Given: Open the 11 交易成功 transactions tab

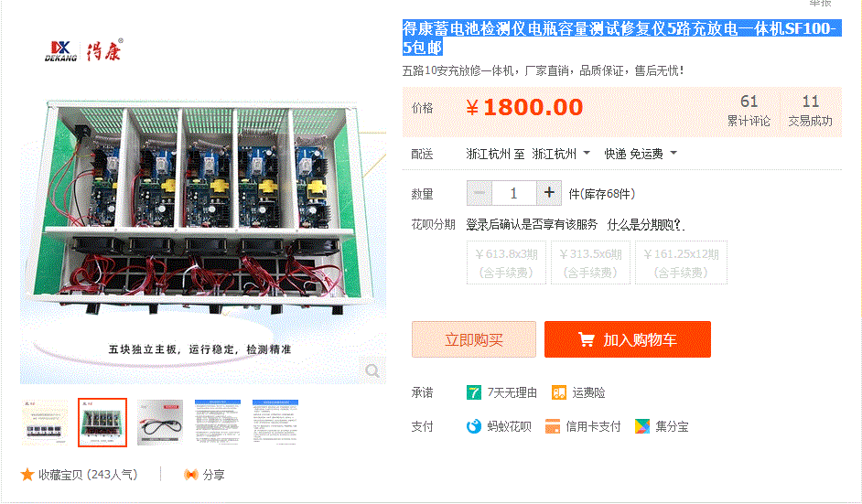Looking at the screenshot, I should (x=811, y=110).
